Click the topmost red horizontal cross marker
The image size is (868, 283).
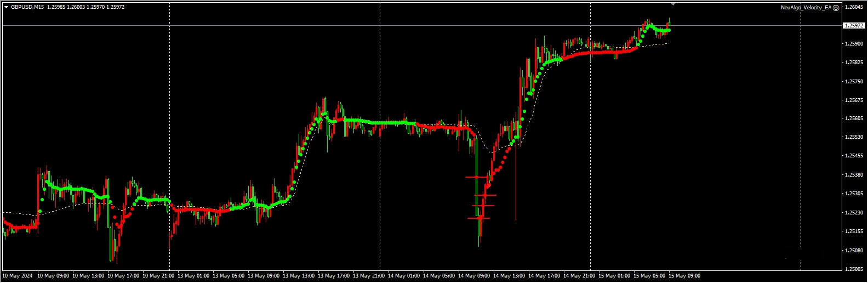tap(476, 177)
